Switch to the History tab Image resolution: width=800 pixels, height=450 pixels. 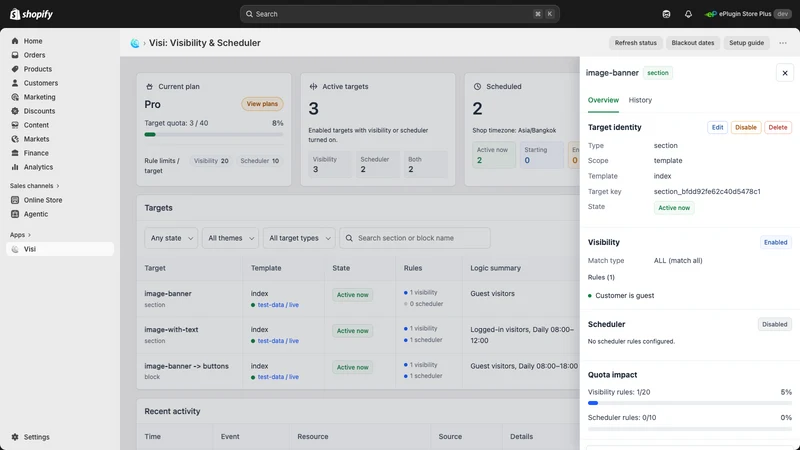[x=640, y=100]
